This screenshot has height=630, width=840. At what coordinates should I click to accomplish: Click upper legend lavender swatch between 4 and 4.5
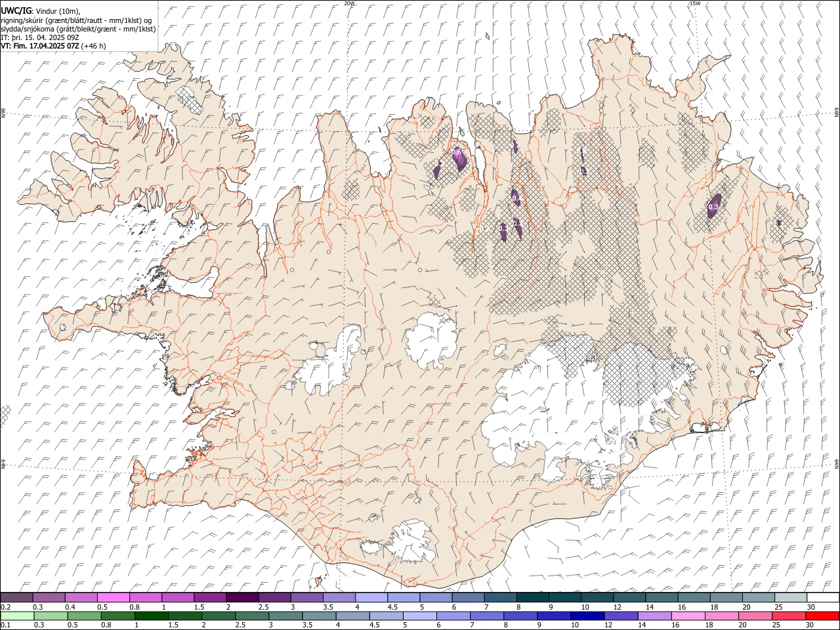371,597
